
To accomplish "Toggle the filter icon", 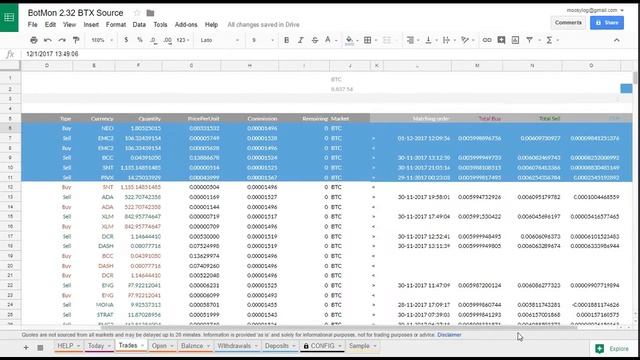I will (529, 40).
